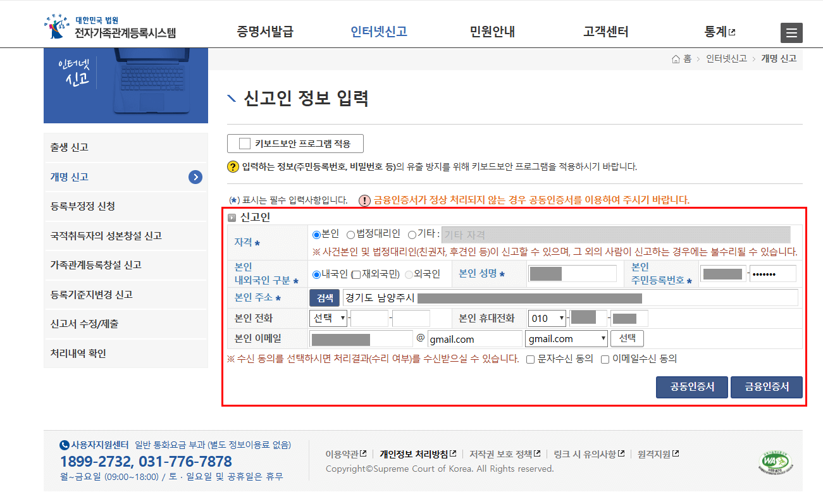823x504 pixels.
Task: Click the WA accessibility certification mark
Action: pyautogui.click(x=774, y=461)
